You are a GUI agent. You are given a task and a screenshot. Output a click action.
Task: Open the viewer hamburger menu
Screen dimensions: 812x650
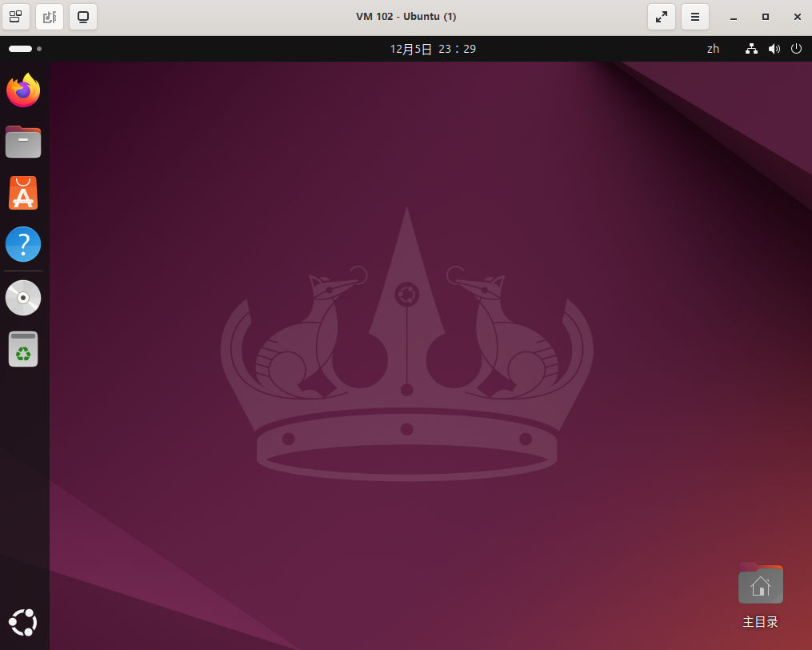pyautogui.click(x=694, y=17)
